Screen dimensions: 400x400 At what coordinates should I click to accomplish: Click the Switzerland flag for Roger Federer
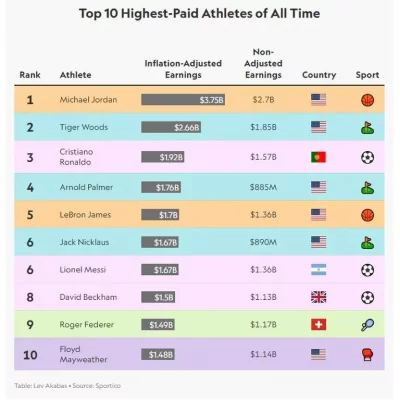pos(318,324)
